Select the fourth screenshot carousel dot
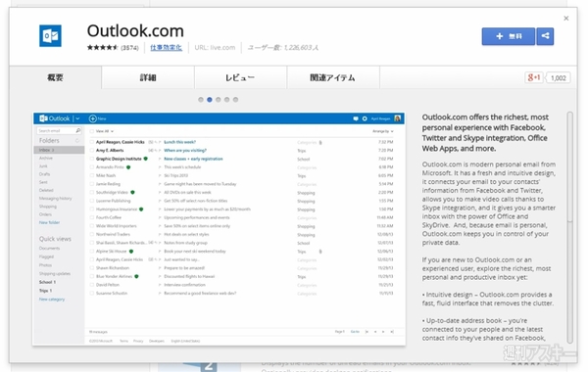Screen dimensions: 588x372 tap(227, 100)
